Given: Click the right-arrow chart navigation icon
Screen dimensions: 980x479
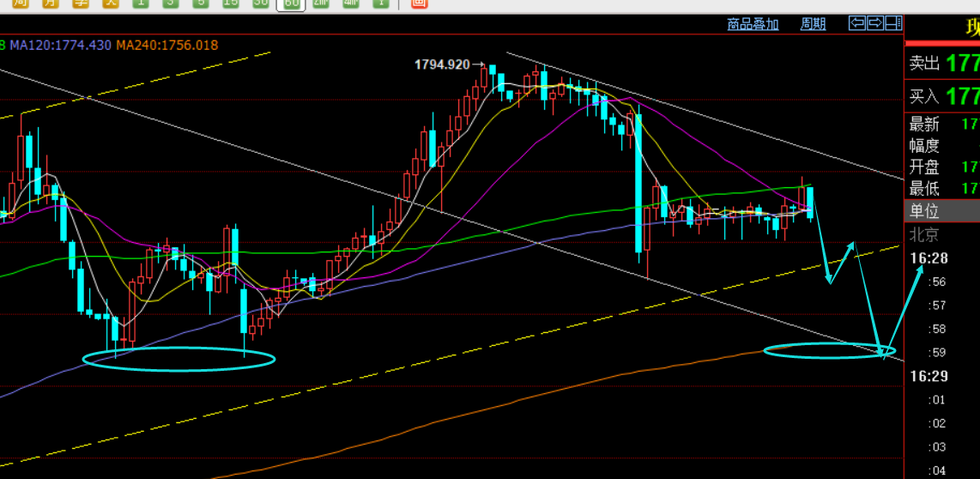Looking at the screenshot, I should pyautogui.click(x=875, y=23).
